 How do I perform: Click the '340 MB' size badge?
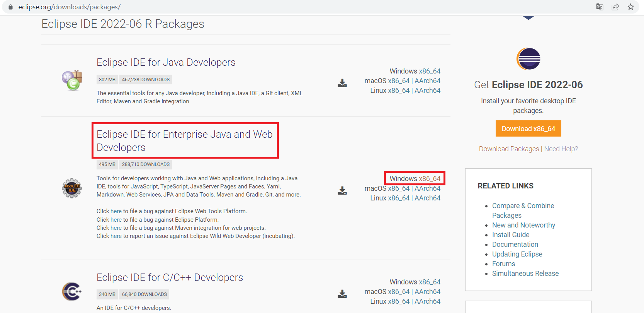[107, 294]
